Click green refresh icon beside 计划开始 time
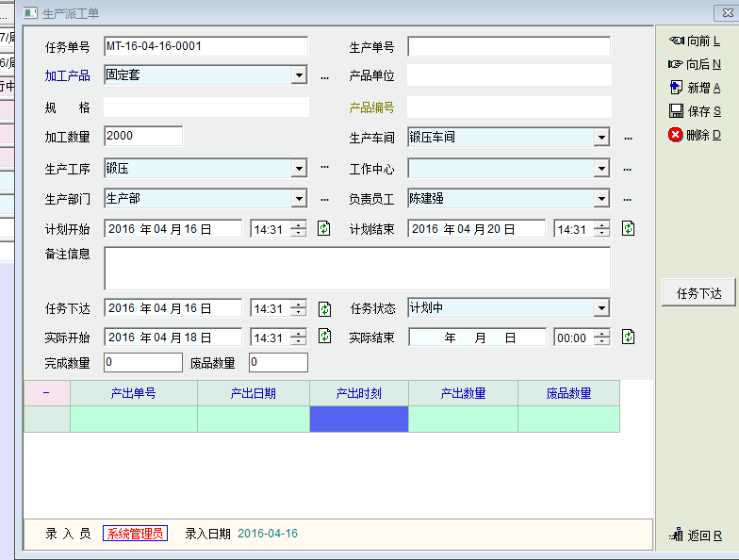739x560 pixels. pos(324,228)
